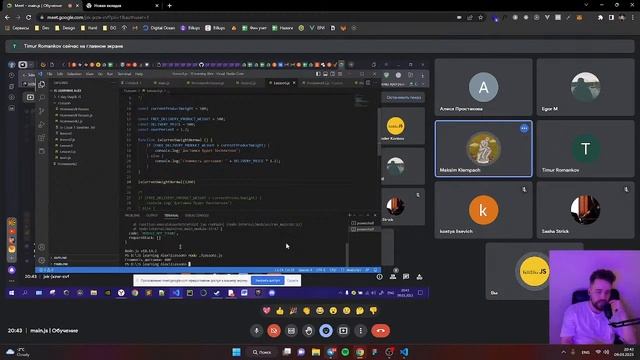Open the Terminal tab in shared VS Code panel
640x360 pixels.
coord(171,215)
